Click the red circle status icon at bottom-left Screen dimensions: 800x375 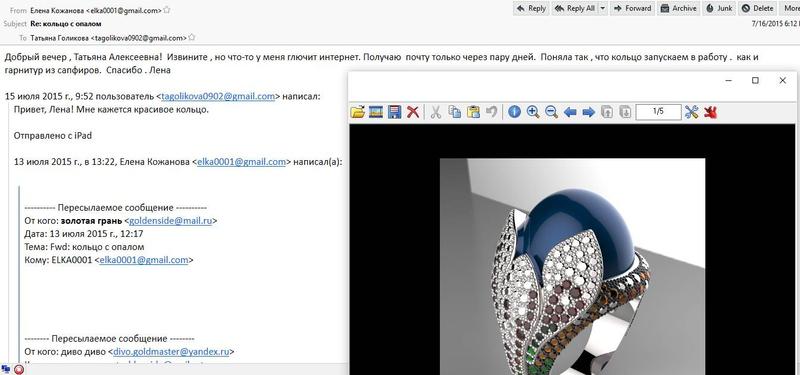point(19,369)
